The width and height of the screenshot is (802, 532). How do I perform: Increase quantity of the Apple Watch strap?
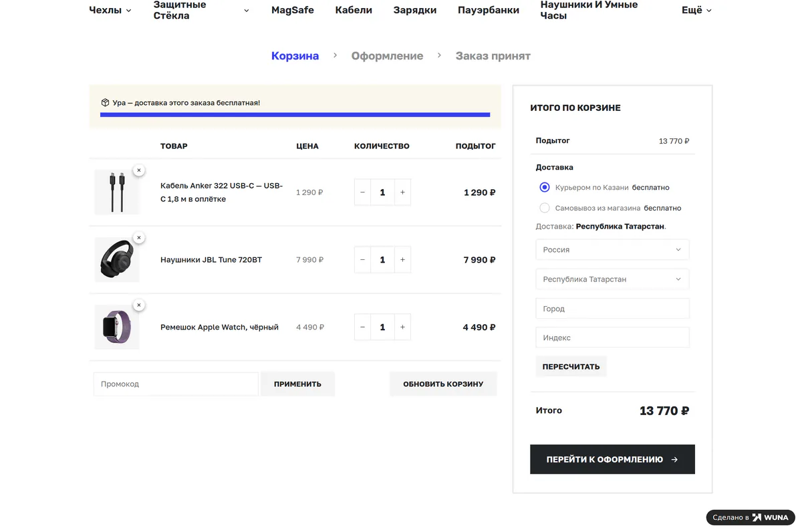[x=402, y=327]
